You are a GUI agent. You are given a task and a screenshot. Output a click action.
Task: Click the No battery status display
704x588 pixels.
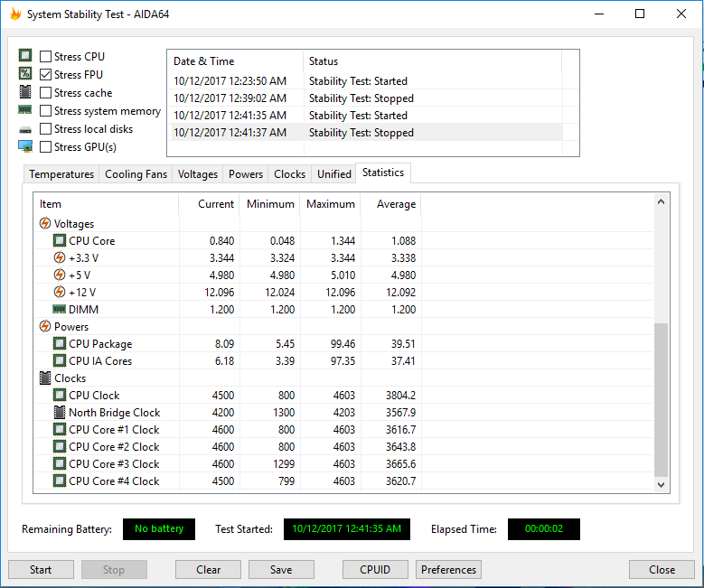(159, 528)
